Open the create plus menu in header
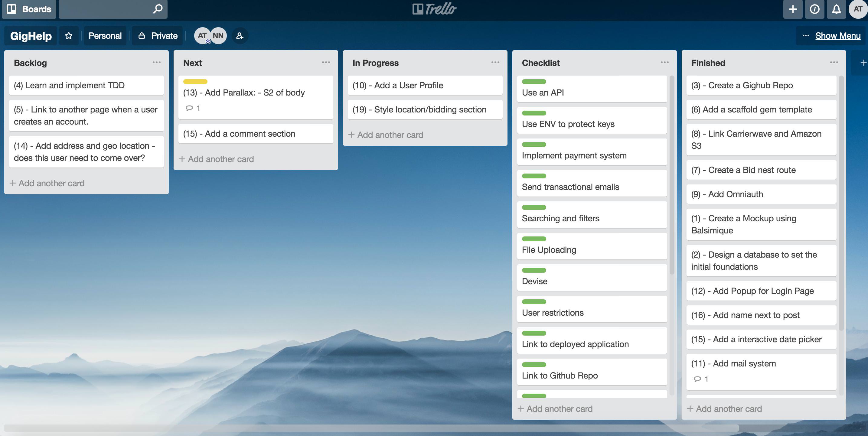868x436 pixels. [792, 9]
